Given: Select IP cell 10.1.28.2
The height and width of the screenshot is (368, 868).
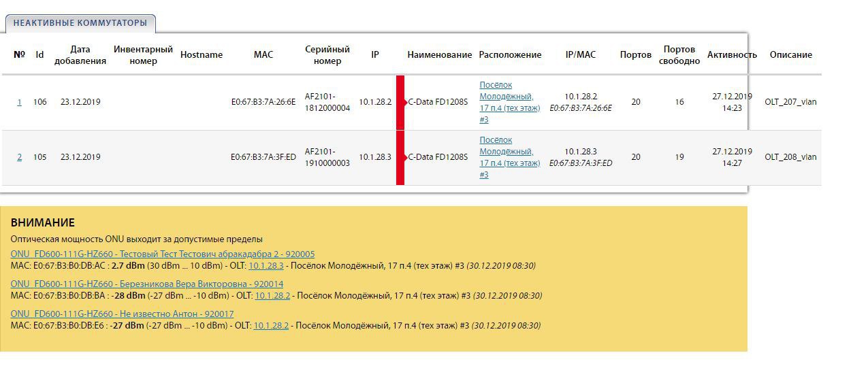Looking at the screenshot, I should pos(375,102).
